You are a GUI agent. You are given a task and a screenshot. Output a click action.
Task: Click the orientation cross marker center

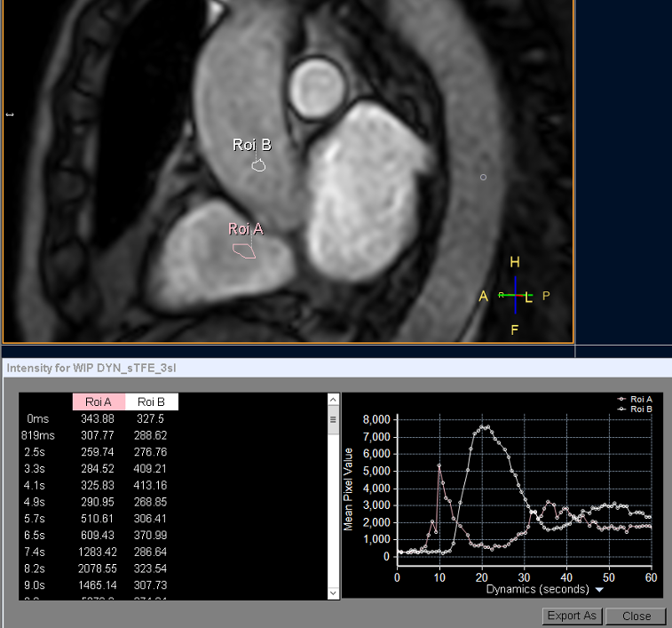516,295
